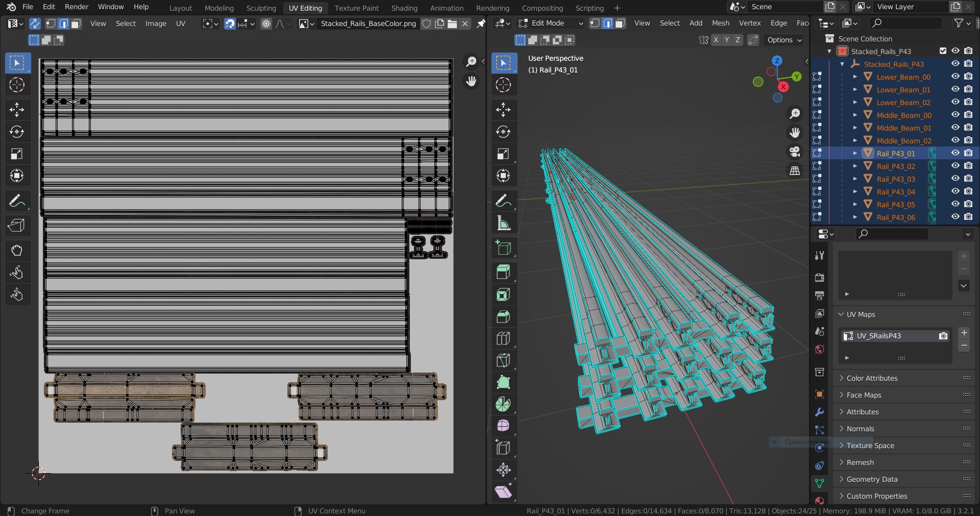Image resolution: width=980 pixels, height=516 pixels.
Task: Click Vertex menu in 3D viewport header
Action: pyautogui.click(x=749, y=23)
